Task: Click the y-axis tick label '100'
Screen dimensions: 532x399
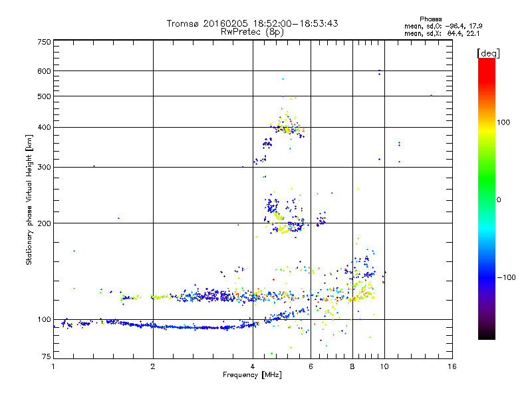Action: point(45,320)
